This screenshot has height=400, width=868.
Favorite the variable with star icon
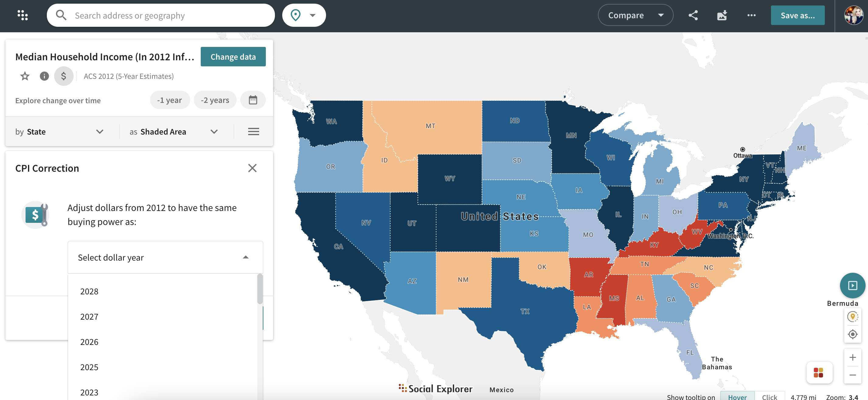click(x=25, y=76)
